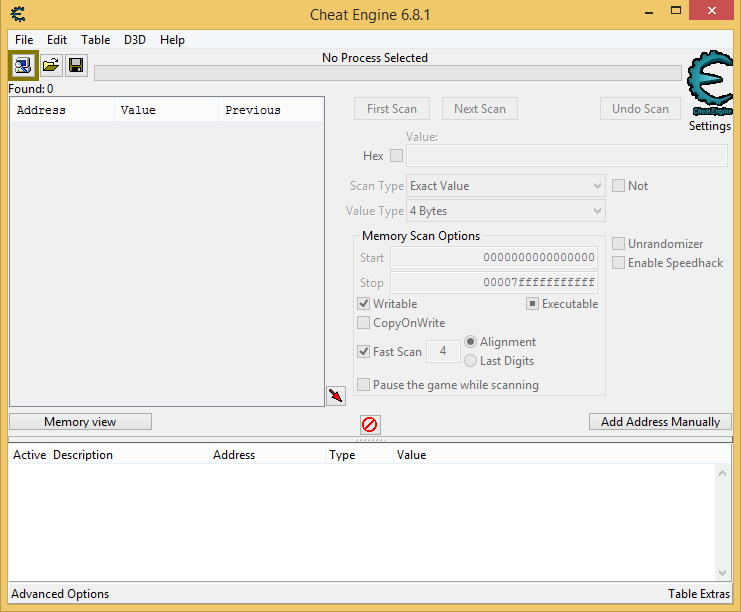
Task: Click the Next Scan button
Action: 480,109
